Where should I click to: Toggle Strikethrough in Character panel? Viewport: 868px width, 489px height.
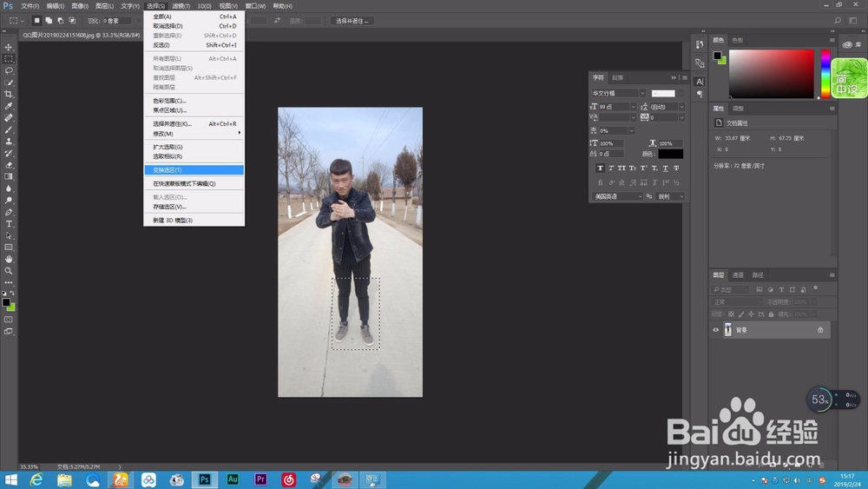676,168
